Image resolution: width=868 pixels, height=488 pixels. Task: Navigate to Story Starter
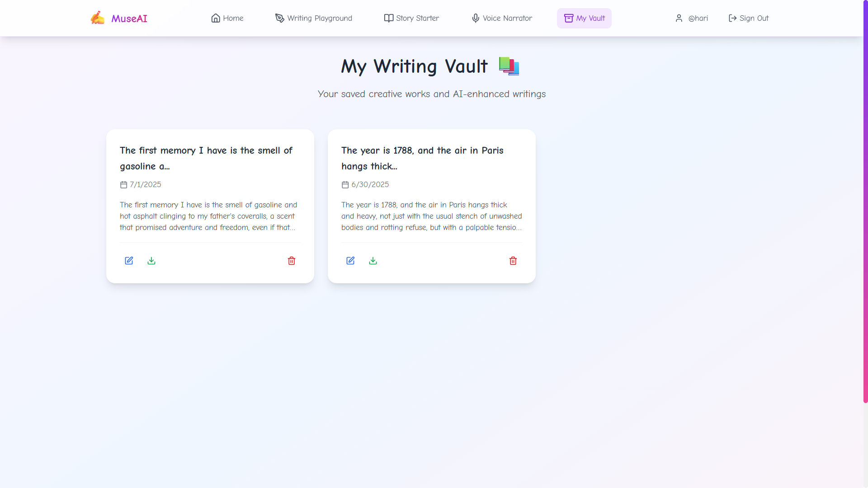tap(411, 18)
